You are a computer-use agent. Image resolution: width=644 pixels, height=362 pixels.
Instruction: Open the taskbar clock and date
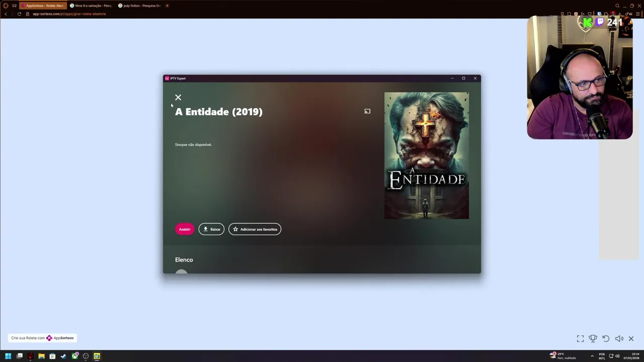tap(631, 356)
